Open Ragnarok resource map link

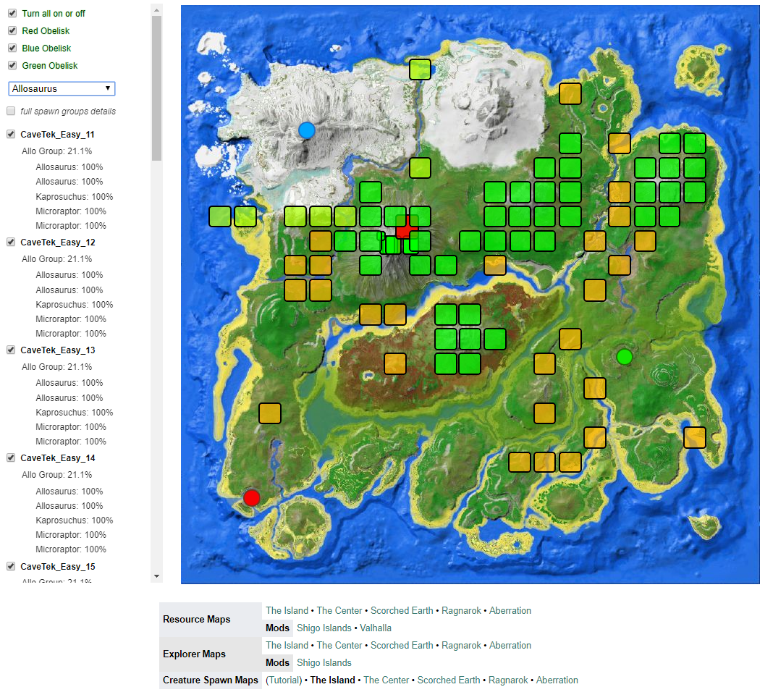461,611
